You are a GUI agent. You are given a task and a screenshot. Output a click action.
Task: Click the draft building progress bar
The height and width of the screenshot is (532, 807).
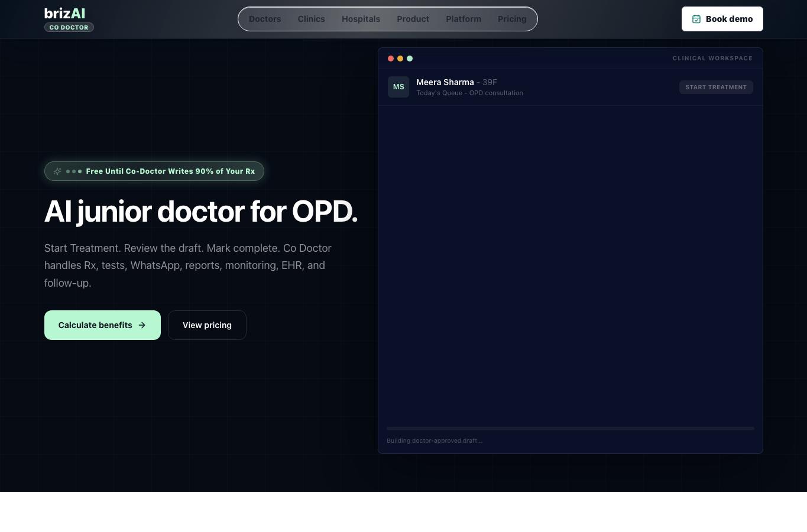click(x=571, y=429)
